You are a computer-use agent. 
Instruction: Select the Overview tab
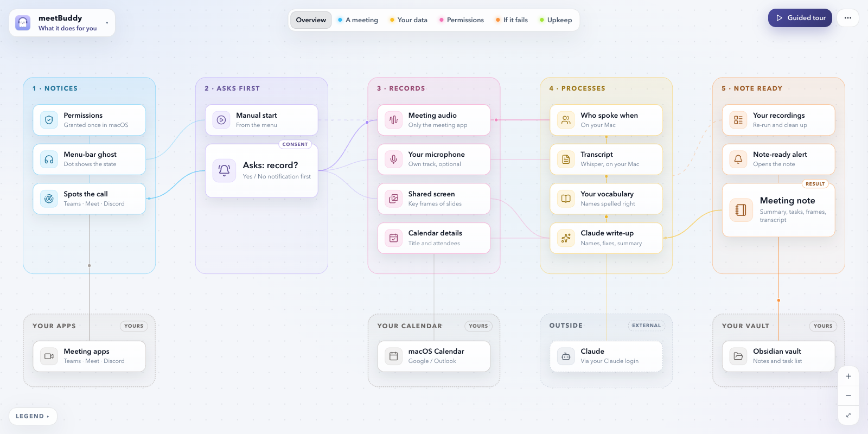(x=311, y=20)
